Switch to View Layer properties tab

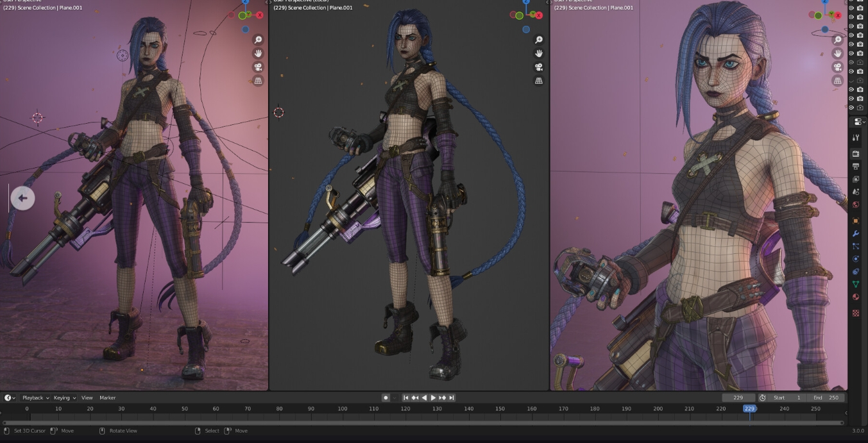coord(856,179)
